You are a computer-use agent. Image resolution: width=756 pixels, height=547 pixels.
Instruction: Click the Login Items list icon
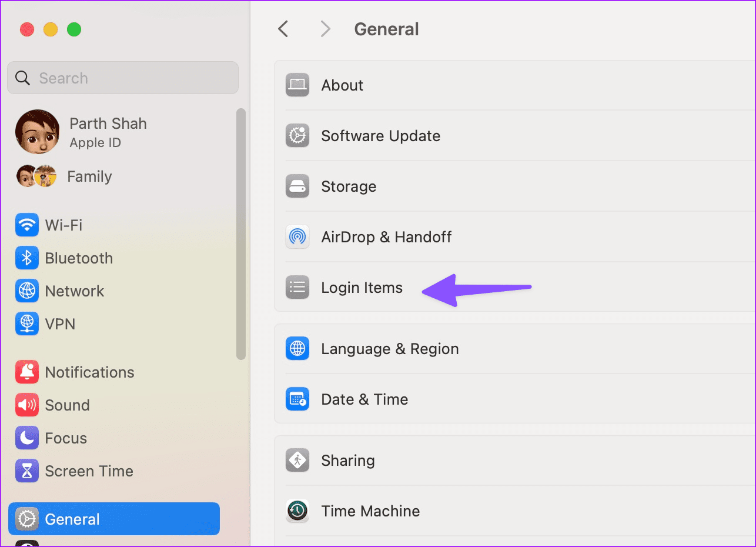(297, 288)
